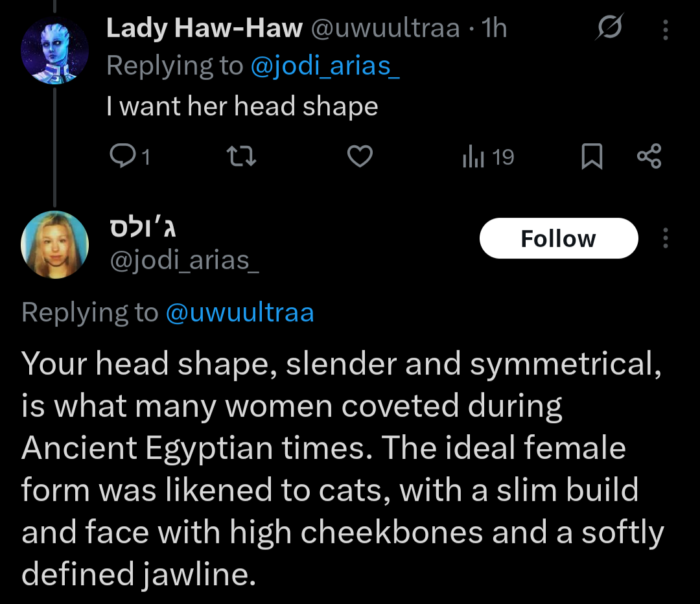Open Lady Haw-Haw's profile picture

pos(54,52)
